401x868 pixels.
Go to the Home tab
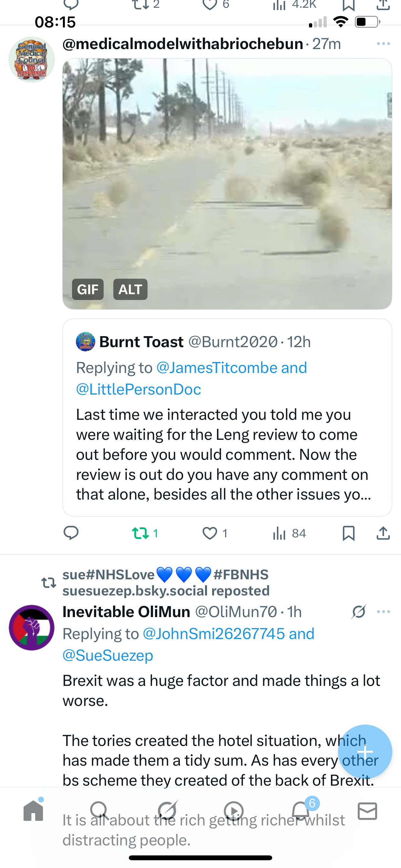(x=33, y=811)
